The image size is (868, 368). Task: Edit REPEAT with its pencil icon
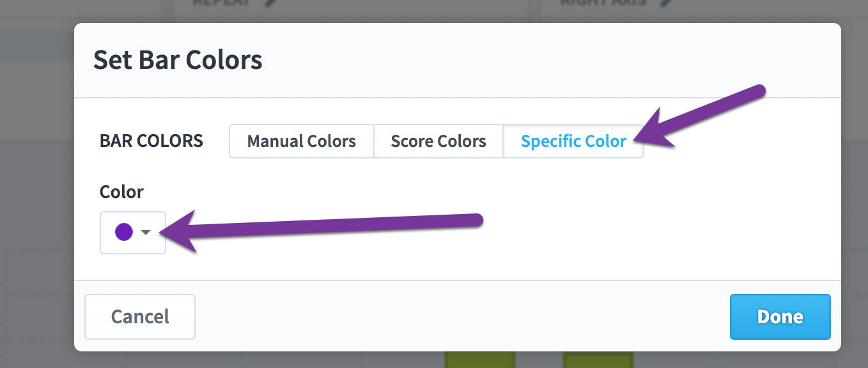coord(273,3)
